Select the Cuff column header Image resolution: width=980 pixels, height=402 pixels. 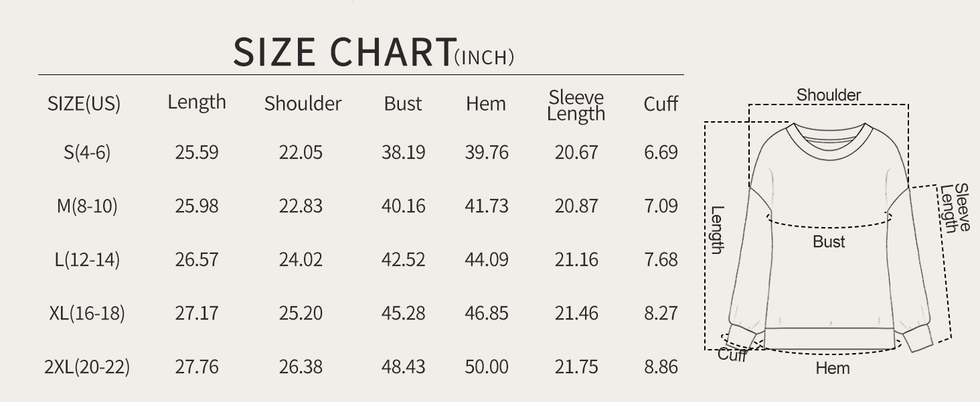pyautogui.click(x=661, y=104)
